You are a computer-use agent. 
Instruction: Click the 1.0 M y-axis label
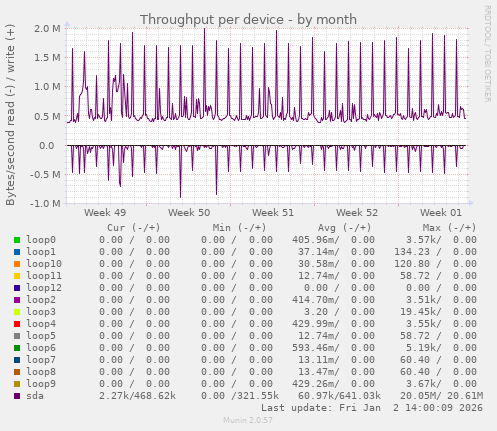click(47, 87)
